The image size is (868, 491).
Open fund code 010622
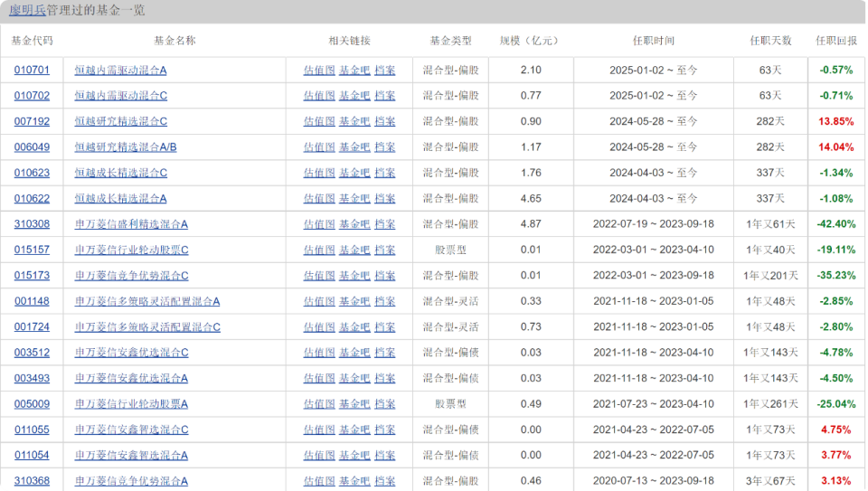[32, 198]
